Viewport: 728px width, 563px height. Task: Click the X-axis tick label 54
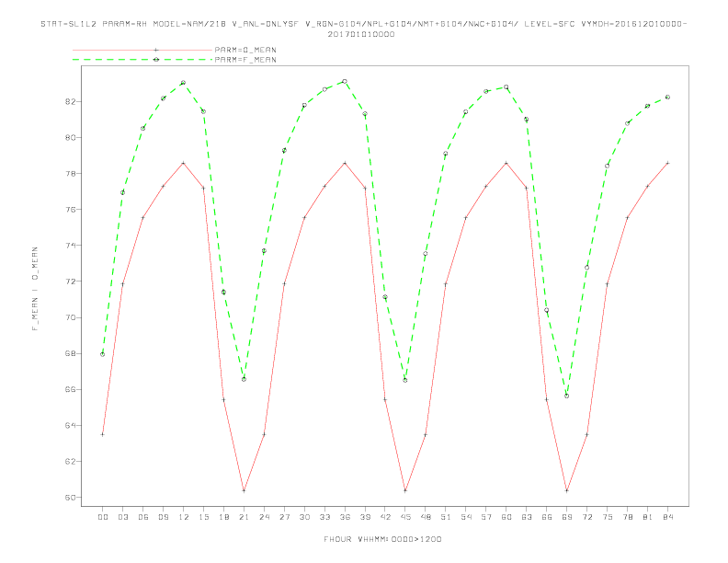coord(466,517)
